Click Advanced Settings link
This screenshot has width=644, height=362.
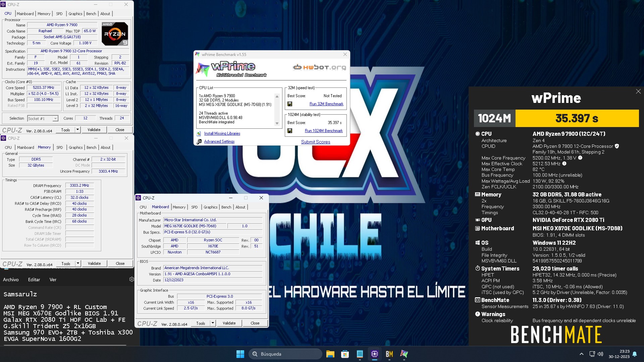(219, 141)
